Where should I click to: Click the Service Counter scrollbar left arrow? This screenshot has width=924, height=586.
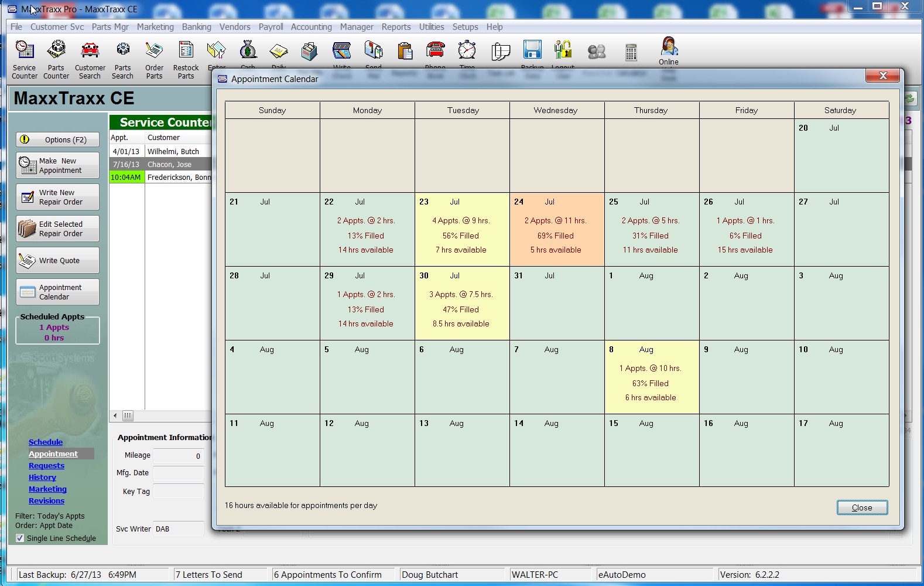click(x=115, y=415)
